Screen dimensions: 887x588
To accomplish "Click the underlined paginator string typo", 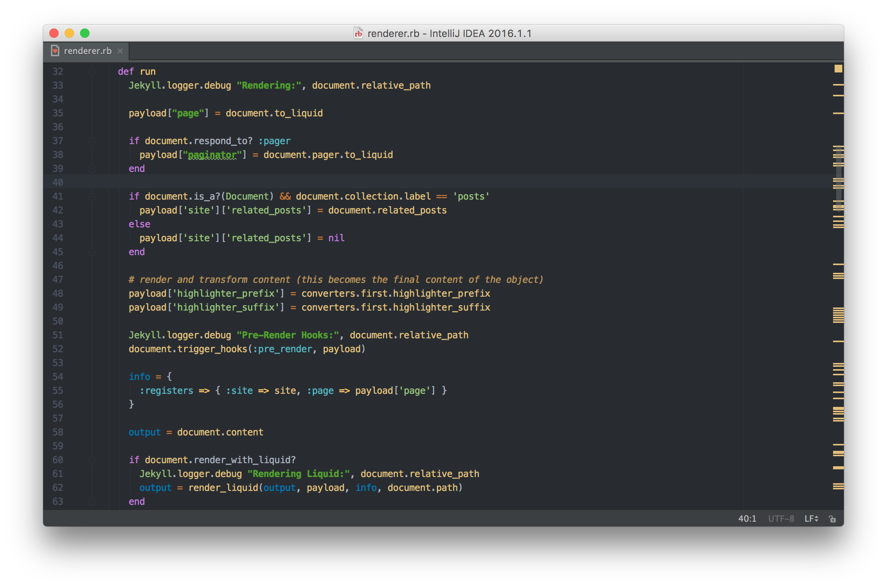I will coord(212,155).
